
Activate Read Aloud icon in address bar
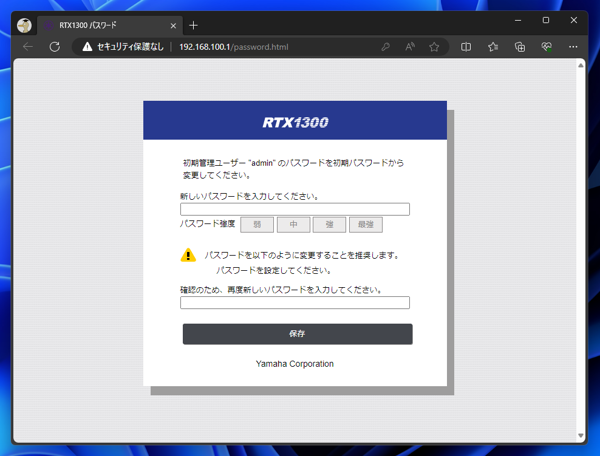click(410, 47)
